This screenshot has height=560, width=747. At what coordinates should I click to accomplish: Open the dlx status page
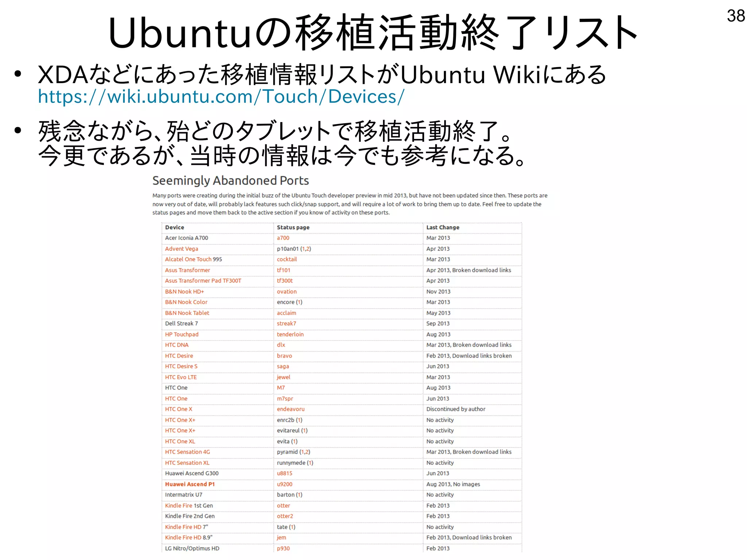tap(281, 345)
